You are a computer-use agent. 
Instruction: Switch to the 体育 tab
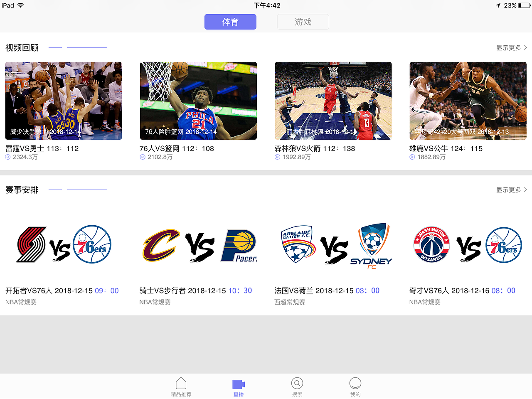tap(230, 22)
